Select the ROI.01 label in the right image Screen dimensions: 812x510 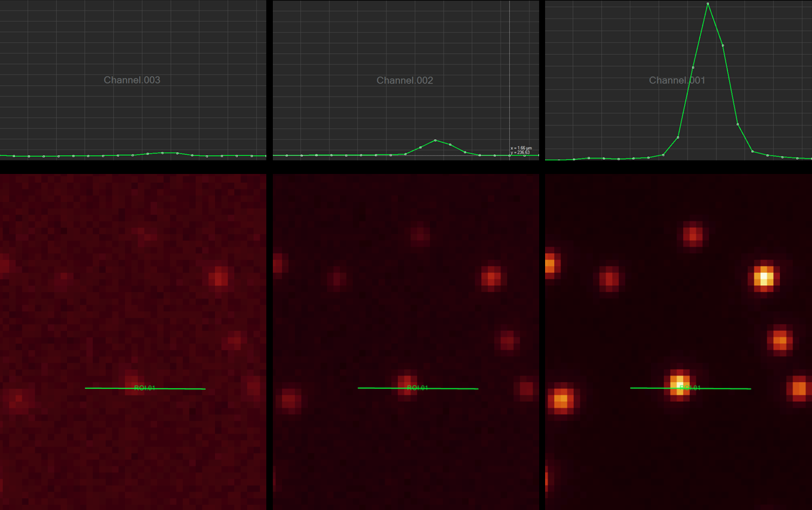tap(689, 388)
